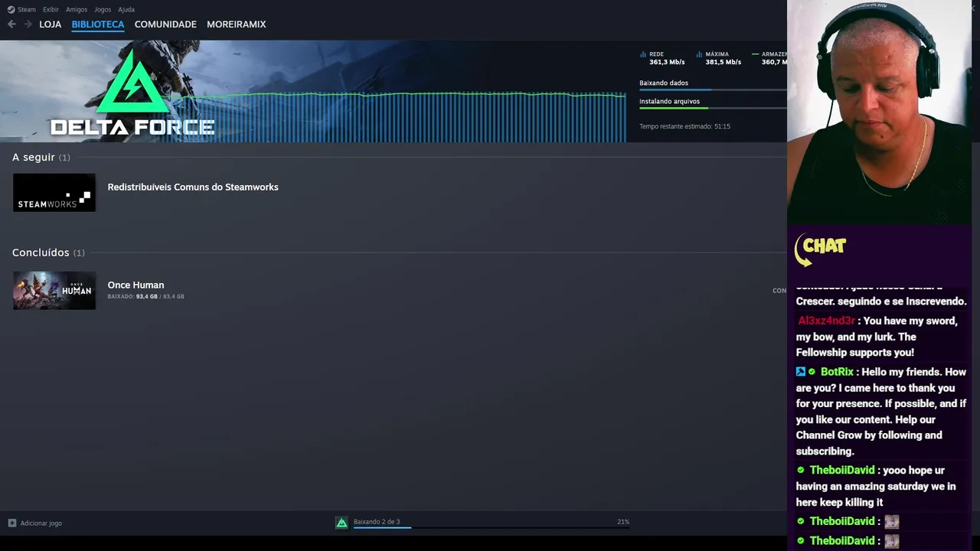Open the MOREIRAMIX profile tab
Viewport: 980px width, 551px height.
(x=237, y=24)
